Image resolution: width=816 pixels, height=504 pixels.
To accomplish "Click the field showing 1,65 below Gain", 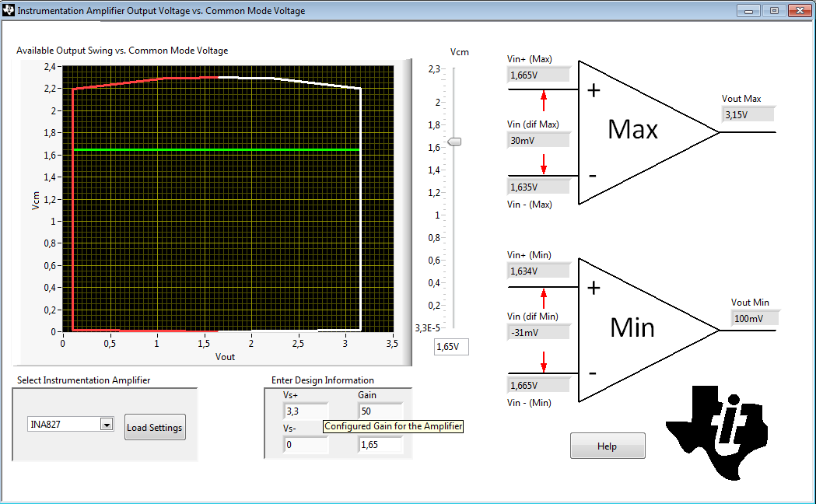I will click(x=380, y=445).
